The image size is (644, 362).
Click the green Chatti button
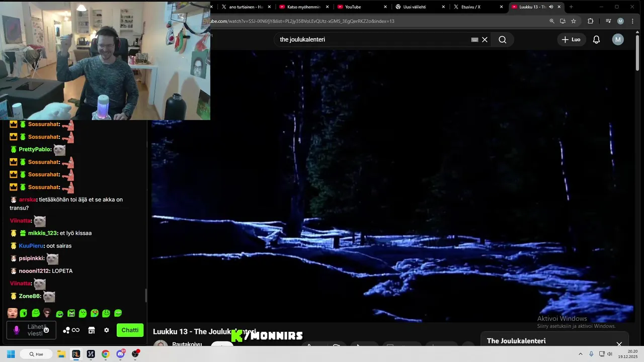(x=130, y=330)
